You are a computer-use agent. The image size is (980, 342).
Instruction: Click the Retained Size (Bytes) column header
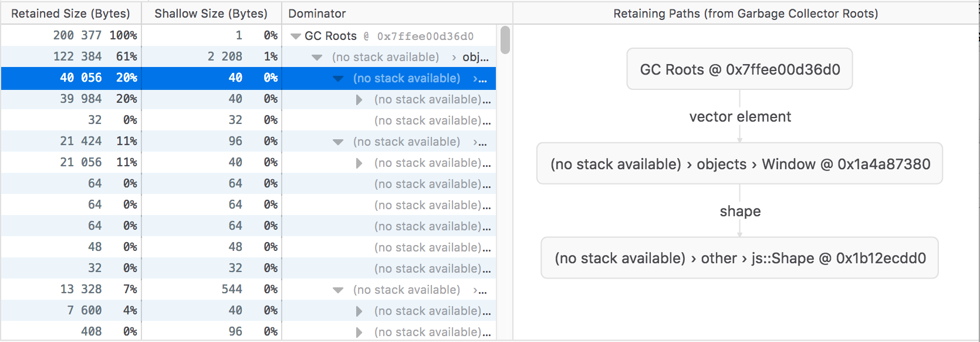(70, 13)
